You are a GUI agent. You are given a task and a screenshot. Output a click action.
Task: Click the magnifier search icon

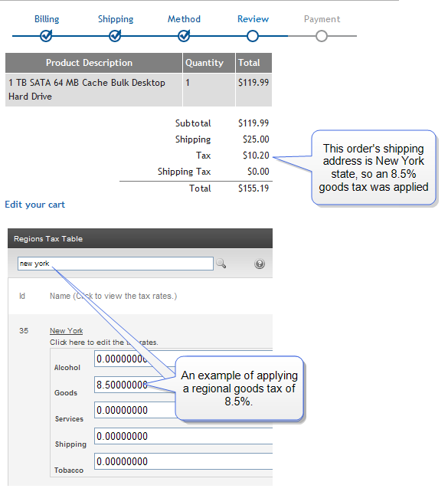pyautogui.click(x=221, y=264)
